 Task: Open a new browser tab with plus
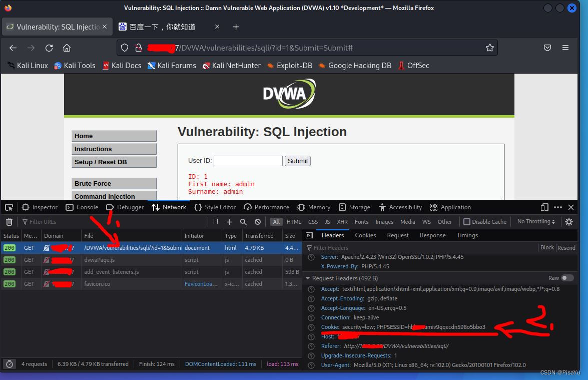[x=236, y=27]
